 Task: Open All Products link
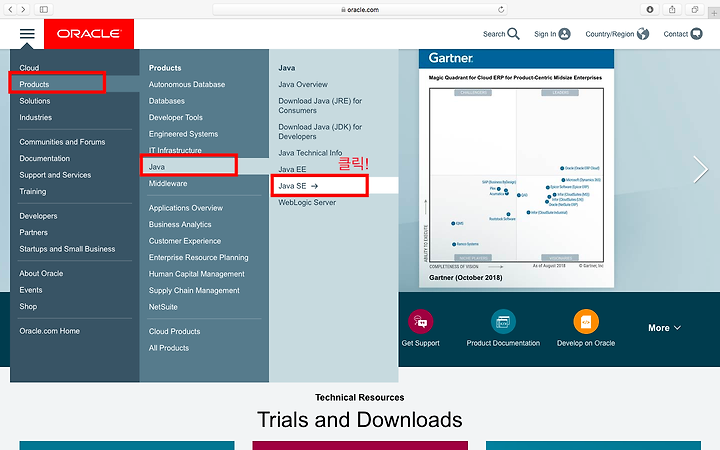pos(169,348)
